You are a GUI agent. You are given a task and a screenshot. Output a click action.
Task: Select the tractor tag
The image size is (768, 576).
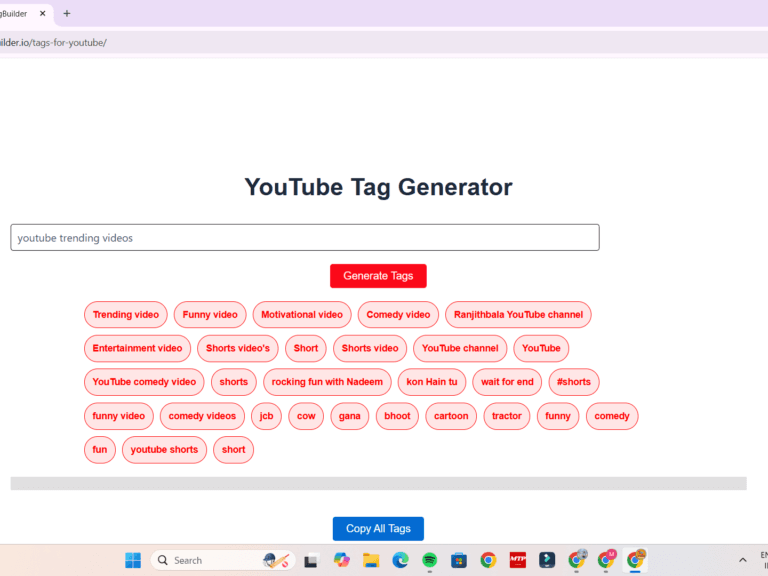pos(506,416)
